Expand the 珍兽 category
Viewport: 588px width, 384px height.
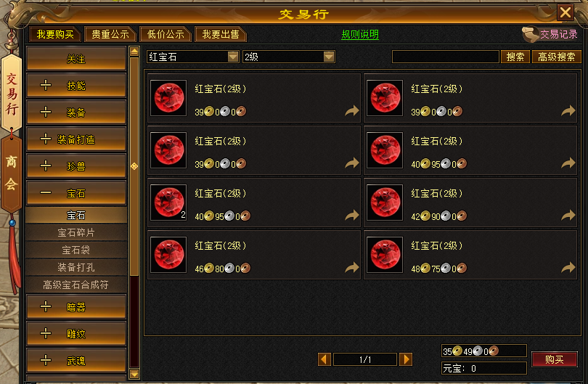76,166
